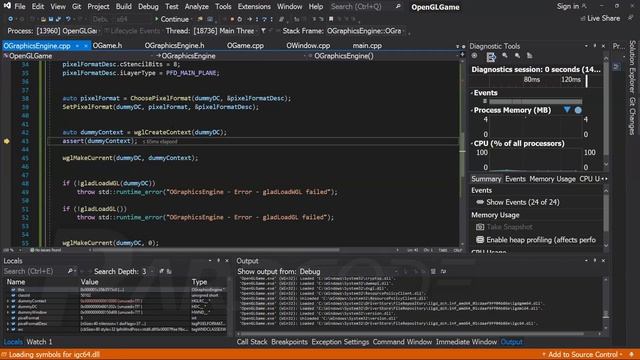Image resolution: width=640 pixels, height=360 pixels.
Task: Open the Call Stack tab
Action: pos(252,342)
